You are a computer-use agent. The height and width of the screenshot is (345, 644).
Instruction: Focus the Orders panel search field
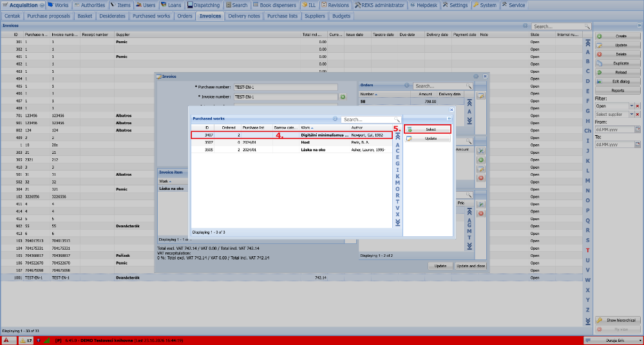click(x=439, y=86)
